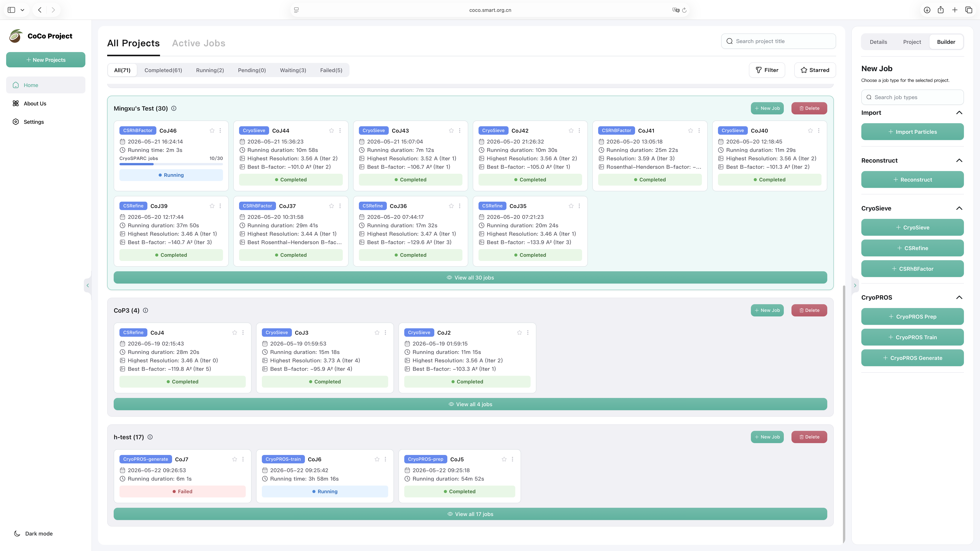Open the kebab menu on CoJ35
This screenshot has height=551, width=980.
[579, 206]
